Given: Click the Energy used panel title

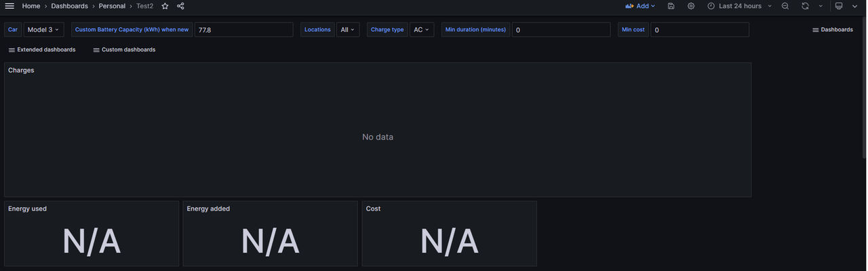Looking at the screenshot, I should tap(27, 209).
